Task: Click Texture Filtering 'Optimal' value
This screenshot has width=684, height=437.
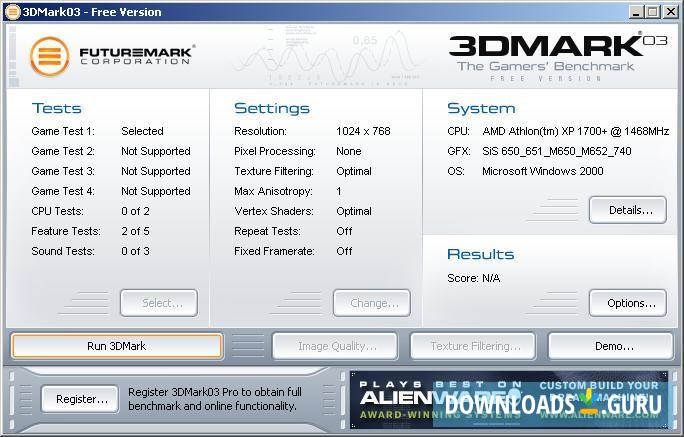Action: pos(354,171)
